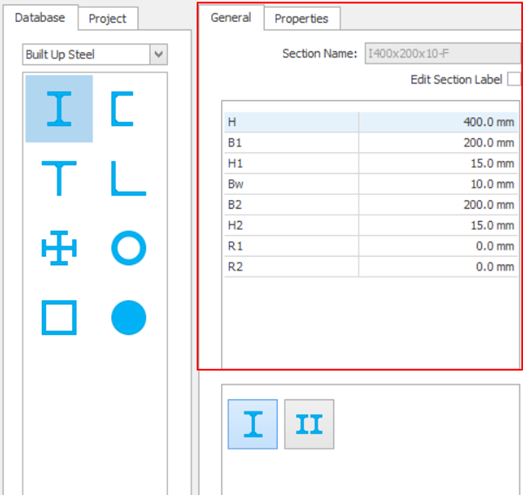Select the channel C-section shape icon
This screenshot has width=523, height=495.
[122, 109]
